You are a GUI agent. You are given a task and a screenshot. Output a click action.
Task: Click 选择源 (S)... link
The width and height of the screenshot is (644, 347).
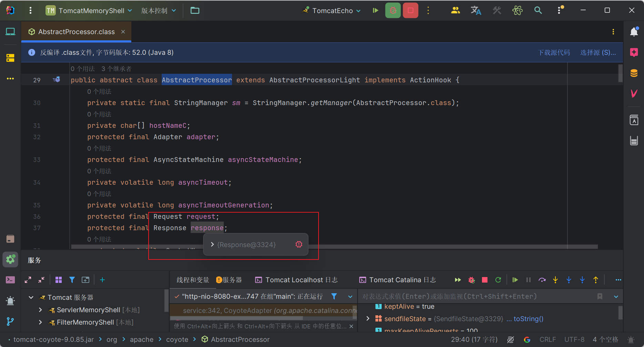click(x=598, y=52)
